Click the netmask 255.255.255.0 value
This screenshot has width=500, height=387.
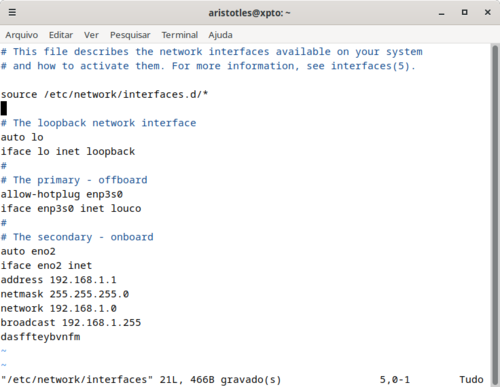tap(89, 294)
